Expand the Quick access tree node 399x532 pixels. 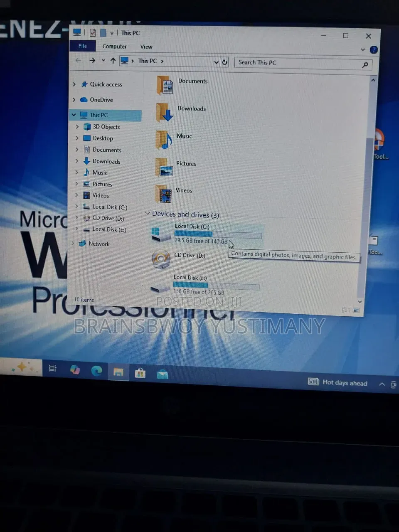point(74,84)
